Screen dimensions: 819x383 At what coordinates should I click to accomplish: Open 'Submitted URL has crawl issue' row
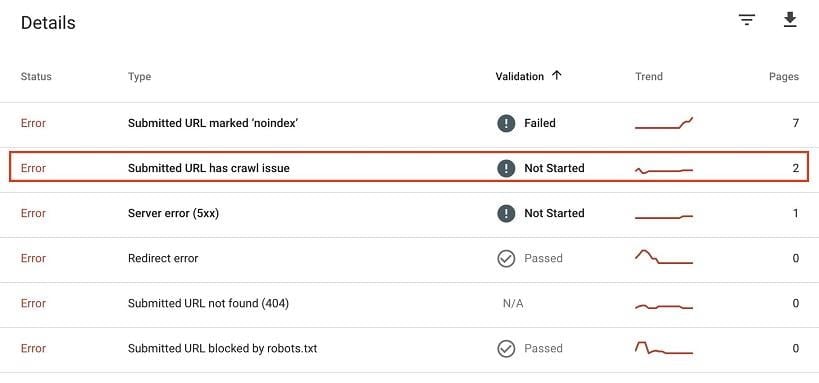410,167
